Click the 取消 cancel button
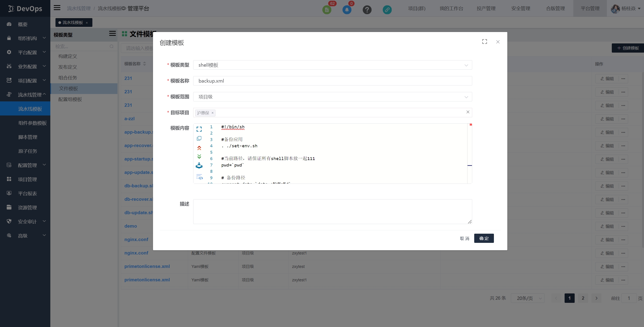 464,238
